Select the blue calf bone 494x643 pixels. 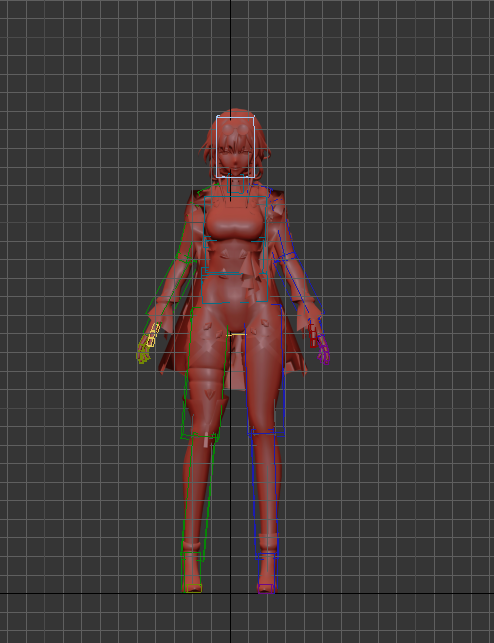pos(265,494)
